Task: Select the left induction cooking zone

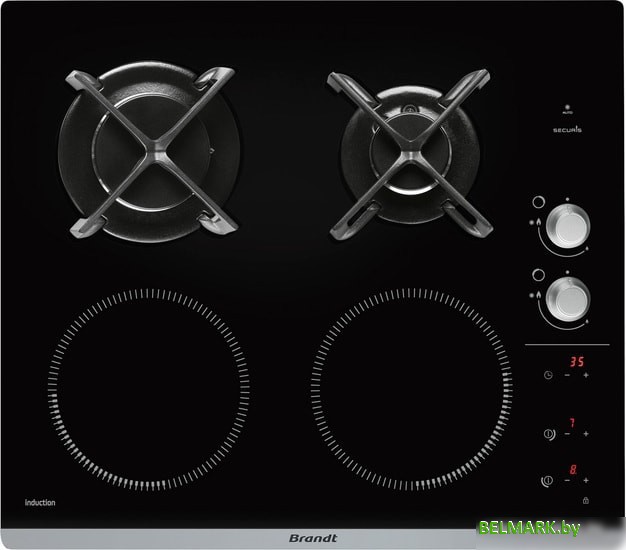Action: [147, 390]
